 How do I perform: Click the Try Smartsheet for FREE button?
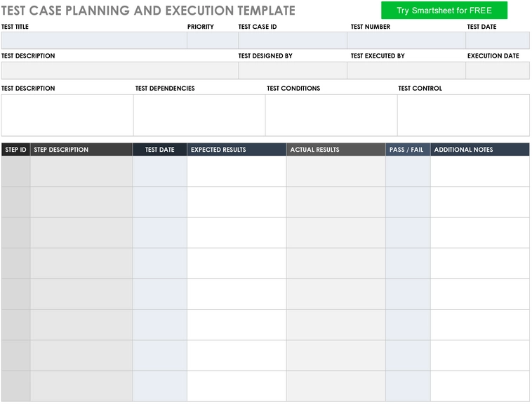444,11
